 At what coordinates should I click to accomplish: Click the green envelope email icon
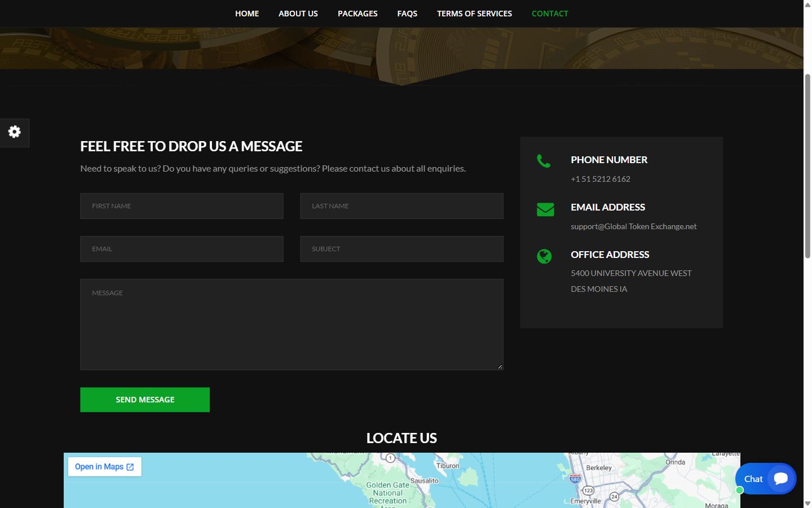tap(545, 209)
